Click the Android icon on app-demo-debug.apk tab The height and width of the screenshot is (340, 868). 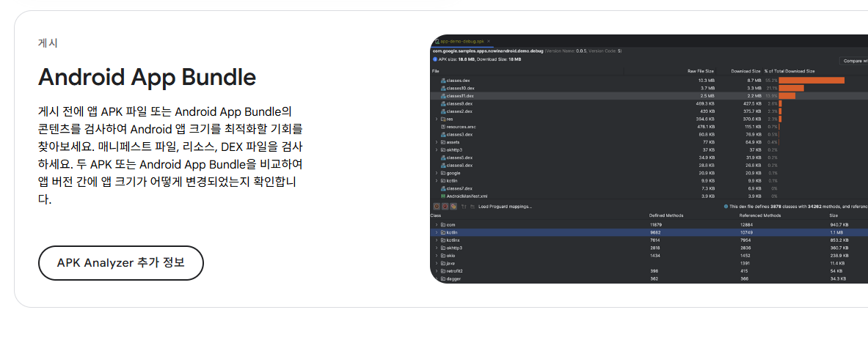pos(437,42)
